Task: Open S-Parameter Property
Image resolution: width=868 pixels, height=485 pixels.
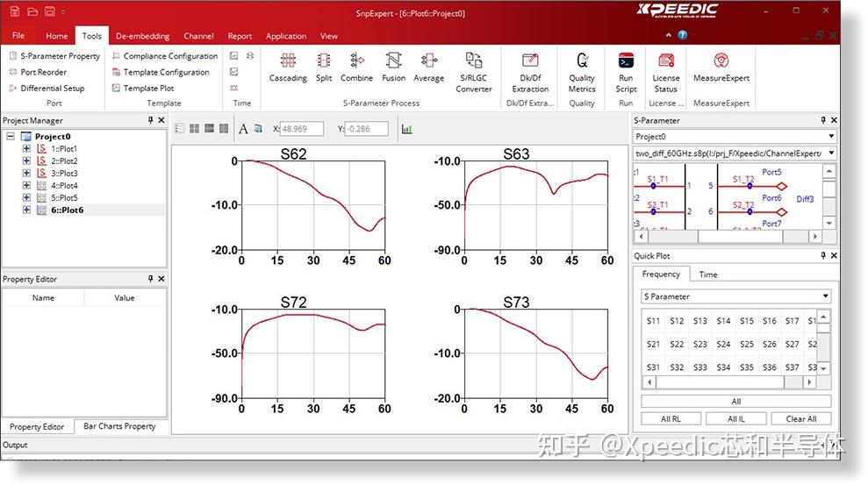Action: 54,56
